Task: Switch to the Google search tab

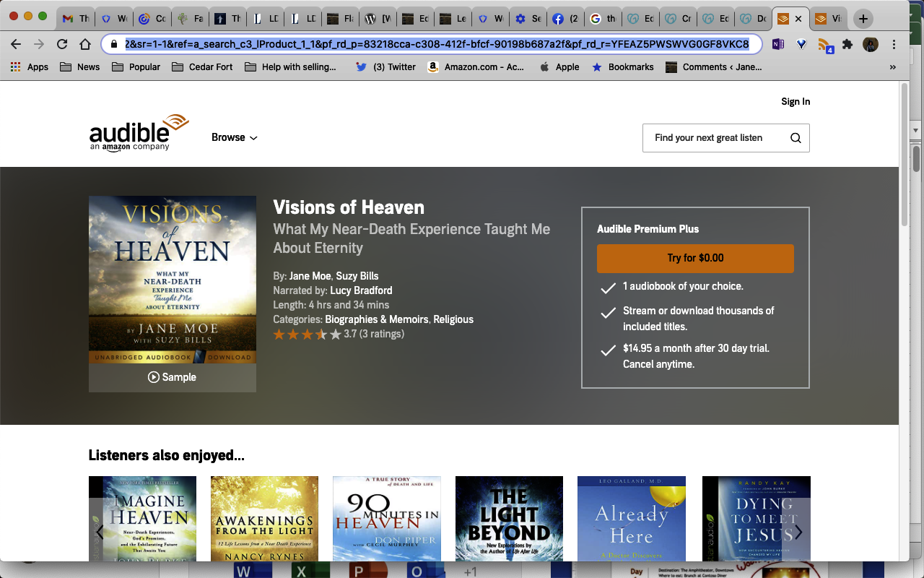Action: [x=603, y=19]
